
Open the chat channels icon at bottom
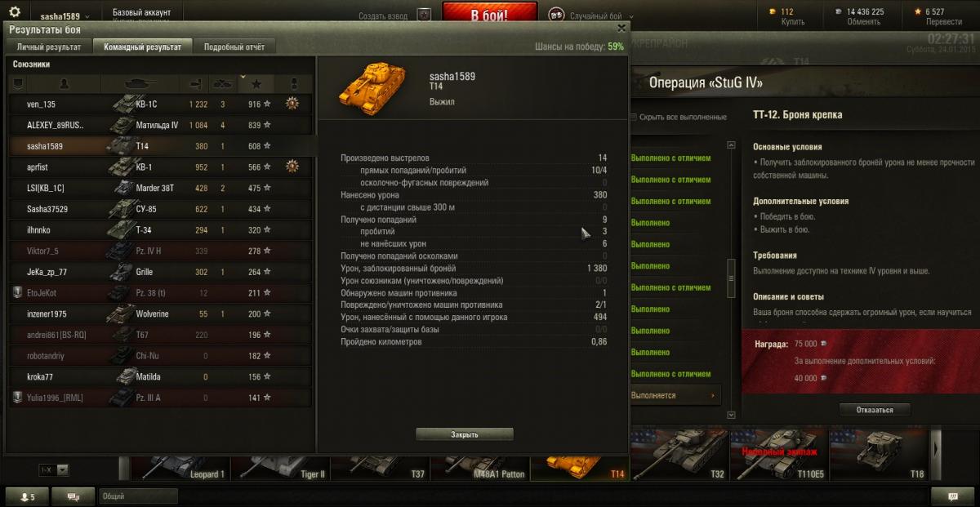point(73,496)
